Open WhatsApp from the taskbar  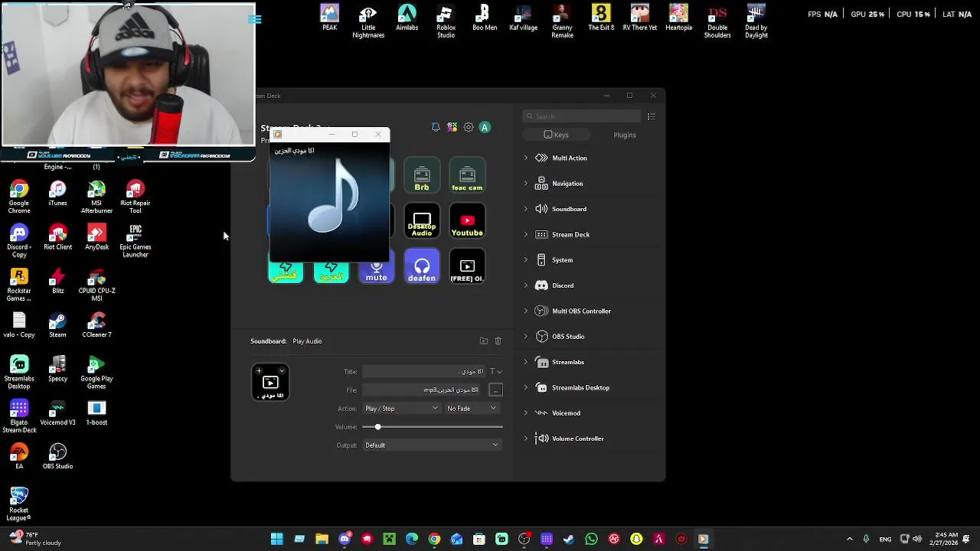coord(591,540)
